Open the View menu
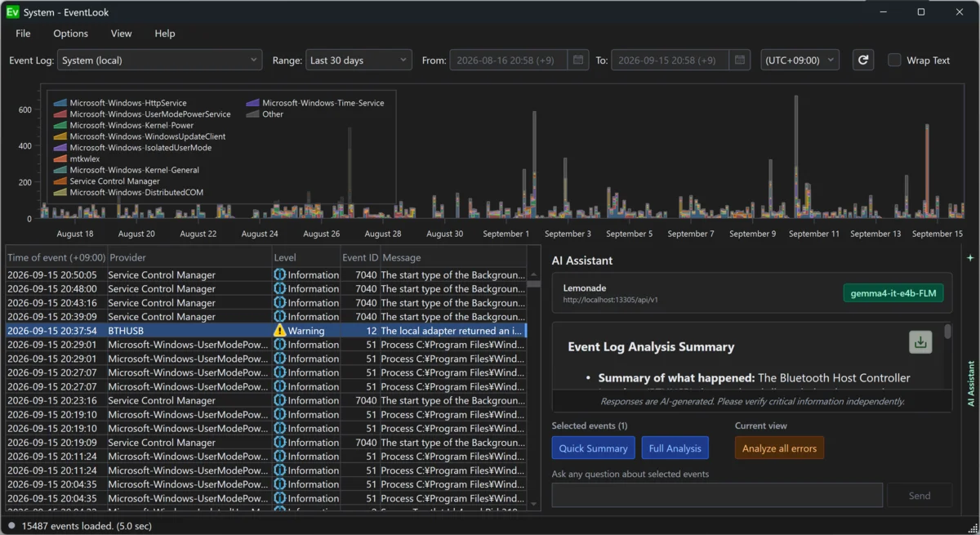The width and height of the screenshot is (980, 535). (x=122, y=33)
